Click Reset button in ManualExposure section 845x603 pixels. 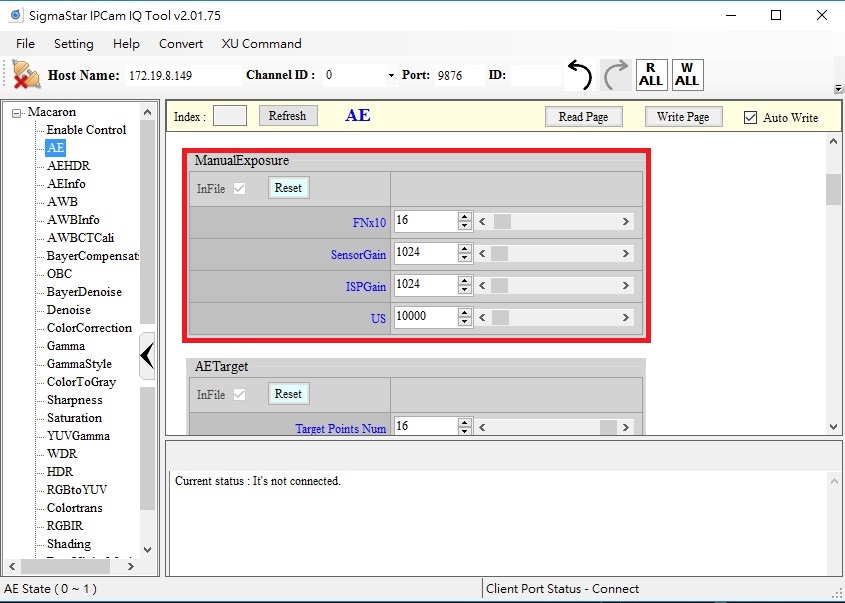(288, 188)
